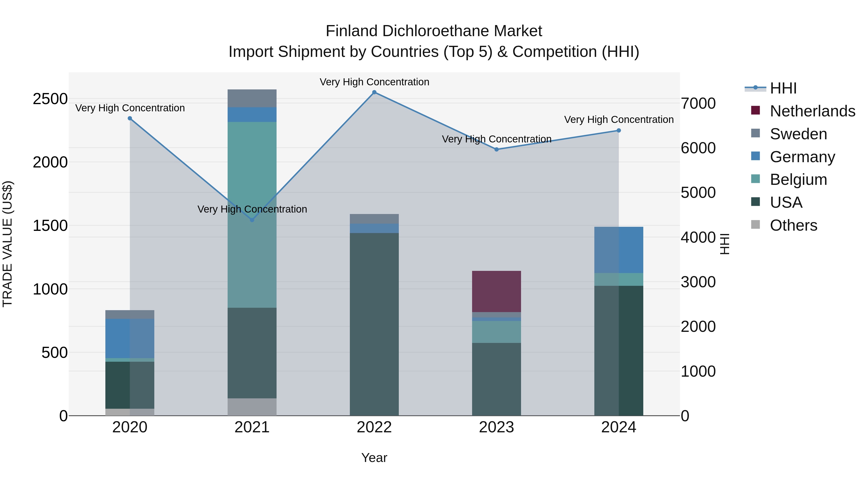
Task: Select the 2022 HHI data point
Action: pos(374,92)
